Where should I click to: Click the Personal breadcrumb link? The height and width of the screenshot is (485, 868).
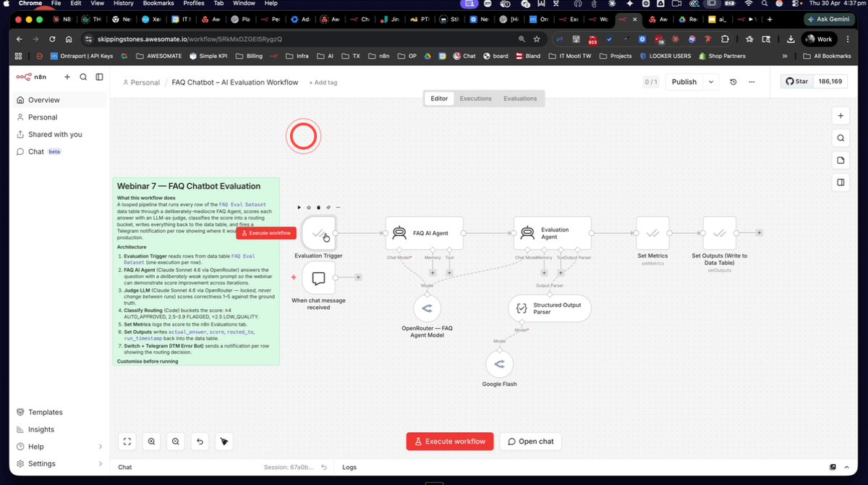pos(141,83)
